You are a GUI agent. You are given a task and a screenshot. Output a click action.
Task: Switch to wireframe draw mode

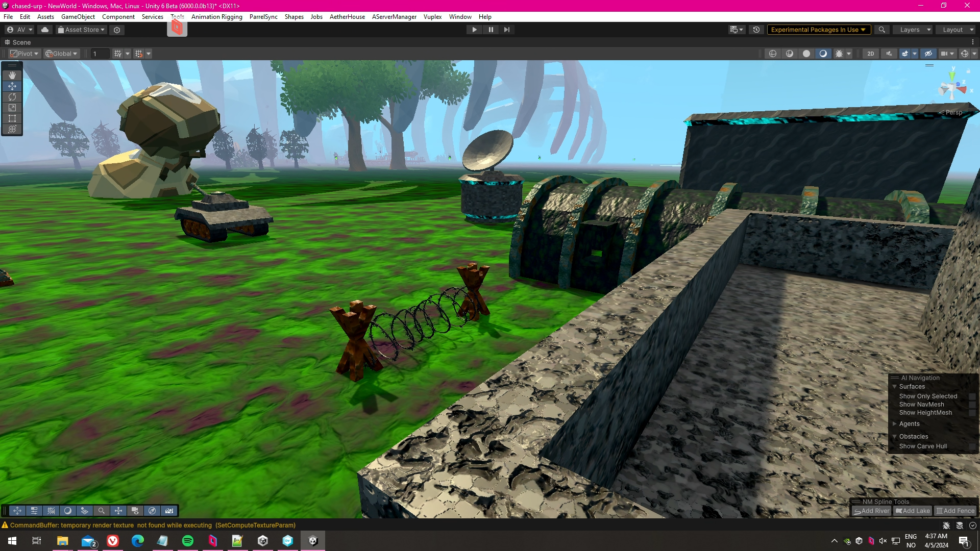pos(773,54)
